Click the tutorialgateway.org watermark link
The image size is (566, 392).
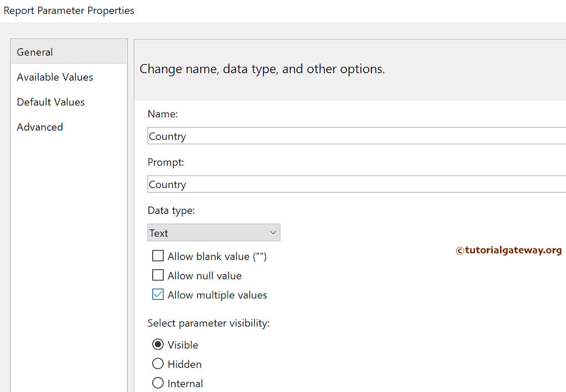click(513, 250)
